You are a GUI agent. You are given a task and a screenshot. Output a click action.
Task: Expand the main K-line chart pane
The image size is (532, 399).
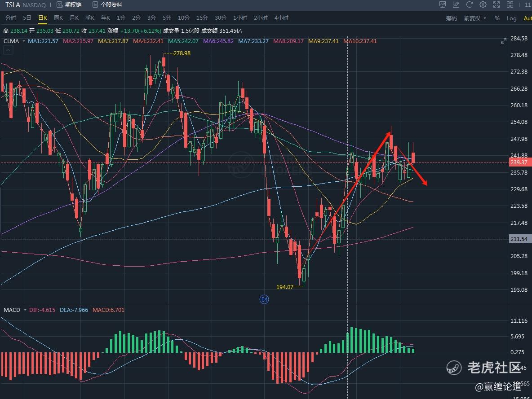pos(504,41)
